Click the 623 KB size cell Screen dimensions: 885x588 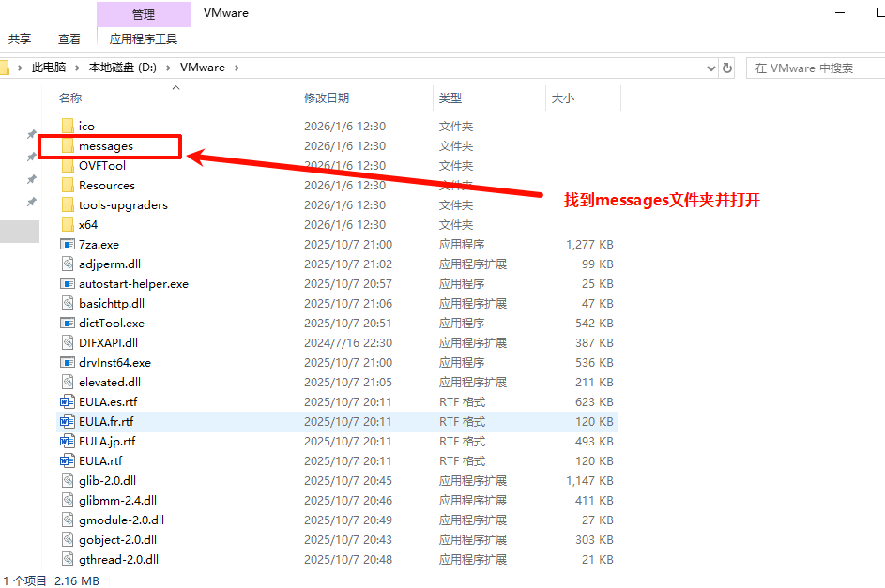point(594,402)
